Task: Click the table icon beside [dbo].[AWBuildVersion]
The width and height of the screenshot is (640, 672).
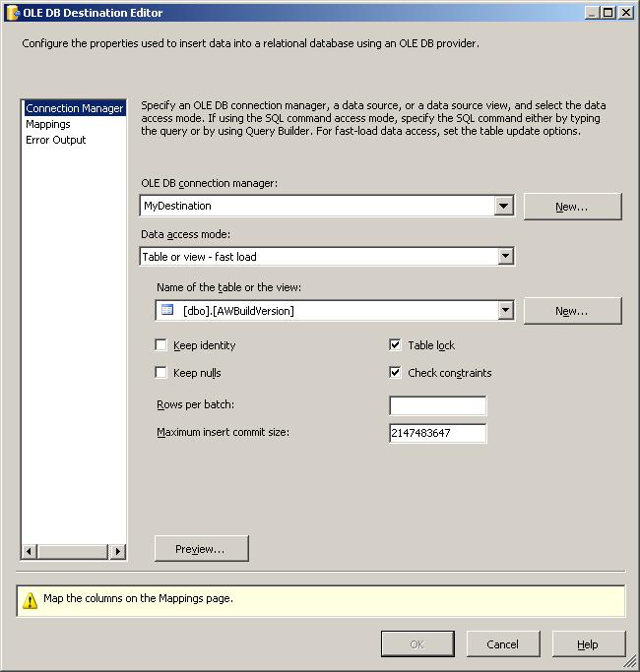Action: click(167, 311)
